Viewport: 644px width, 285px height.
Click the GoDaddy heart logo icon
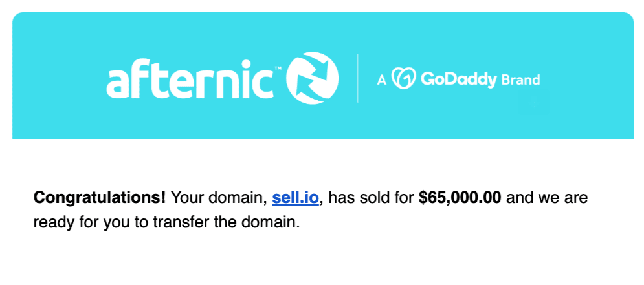point(404,78)
